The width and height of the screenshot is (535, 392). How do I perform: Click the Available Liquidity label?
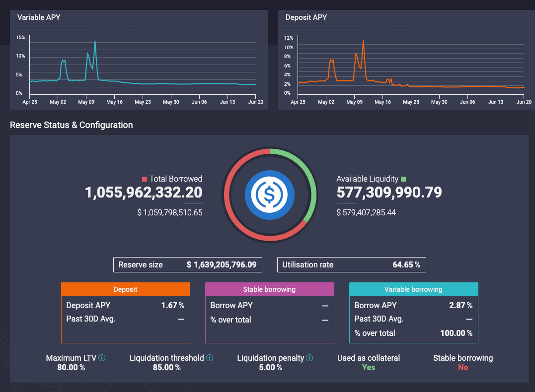(x=368, y=179)
